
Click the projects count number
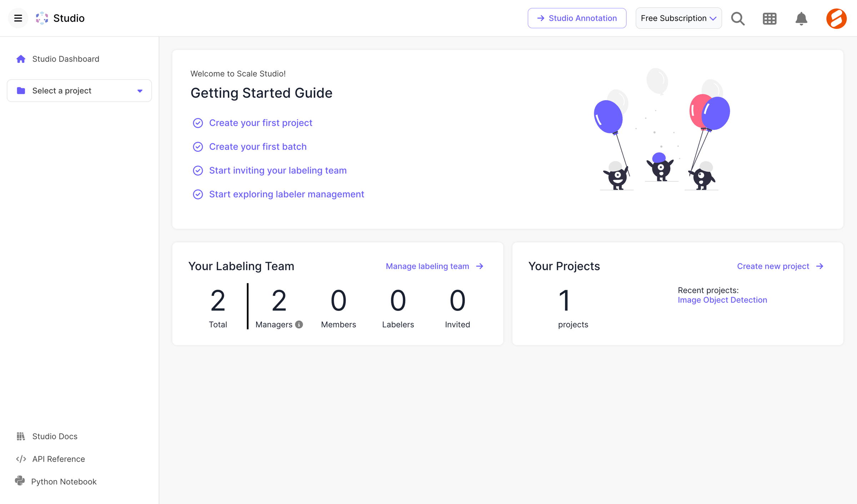point(565,300)
